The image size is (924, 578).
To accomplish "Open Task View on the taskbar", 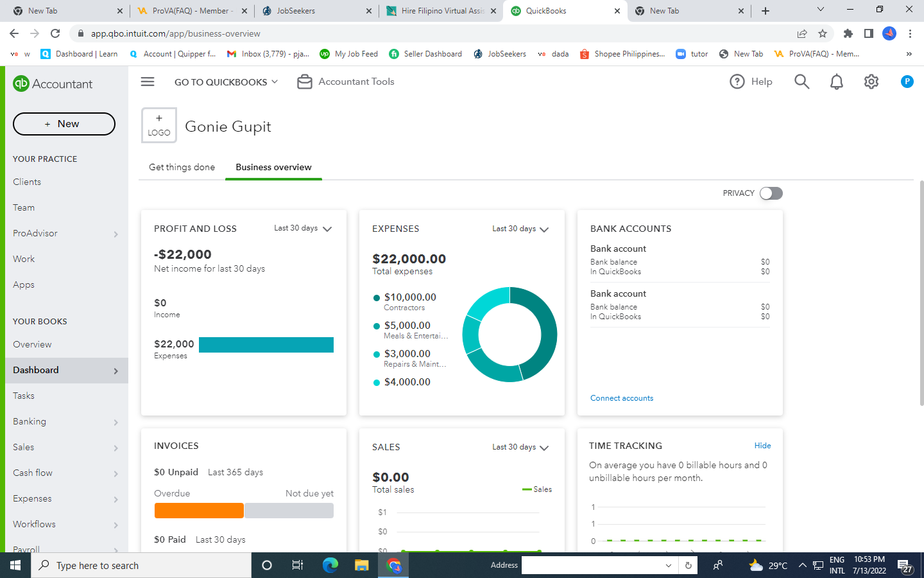I will pos(298,565).
